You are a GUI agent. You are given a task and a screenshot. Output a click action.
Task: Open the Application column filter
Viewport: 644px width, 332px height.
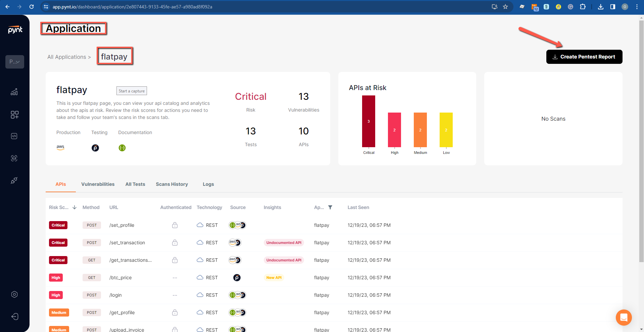pos(330,207)
